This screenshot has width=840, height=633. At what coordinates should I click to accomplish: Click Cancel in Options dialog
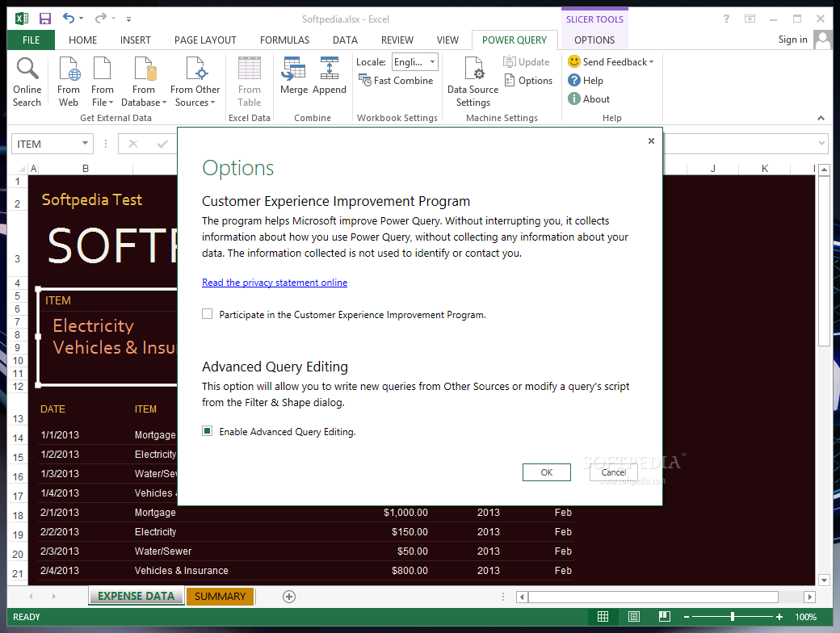pyautogui.click(x=613, y=472)
